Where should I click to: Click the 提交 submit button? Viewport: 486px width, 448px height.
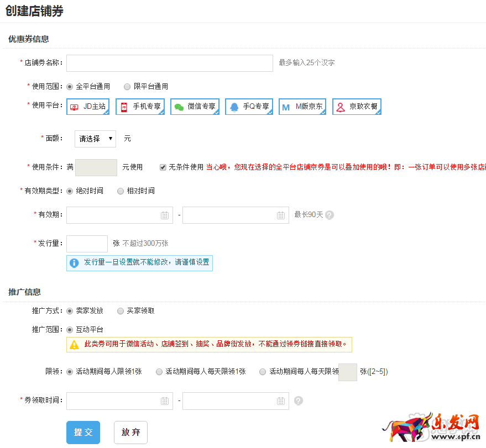click(83, 432)
